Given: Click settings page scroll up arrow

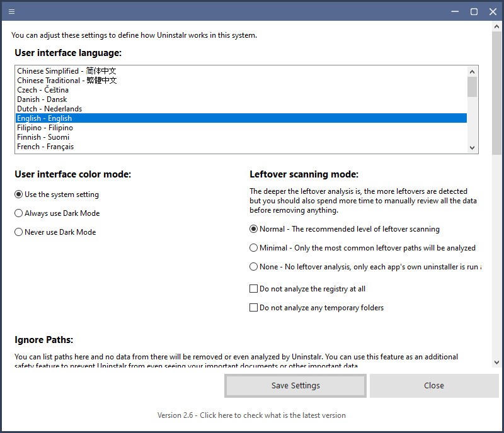Looking at the screenshot, I should click(497, 27).
